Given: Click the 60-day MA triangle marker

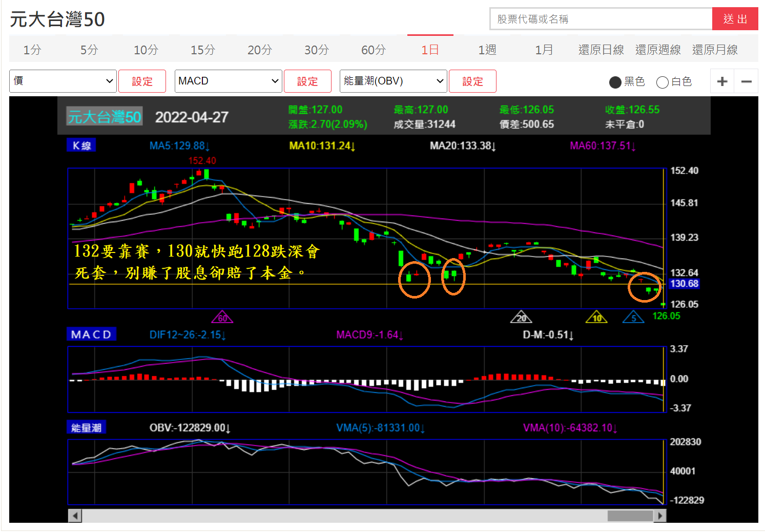Looking at the screenshot, I should tap(222, 317).
